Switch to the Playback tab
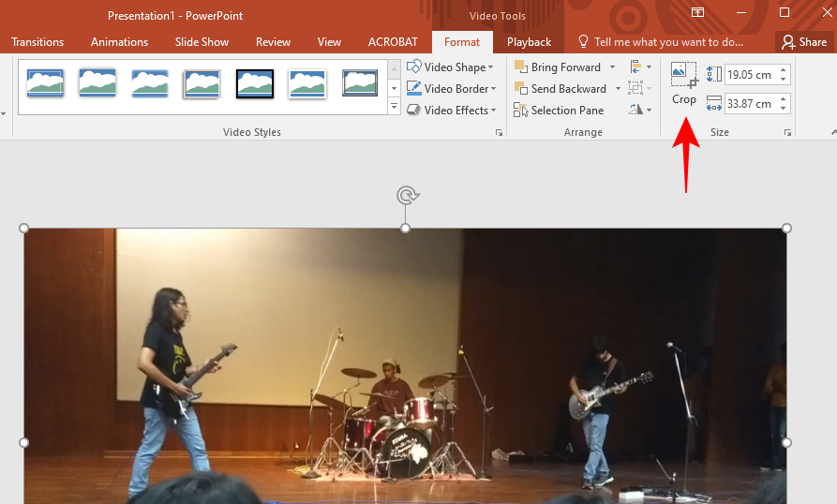837x504 pixels. click(x=529, y=42)
